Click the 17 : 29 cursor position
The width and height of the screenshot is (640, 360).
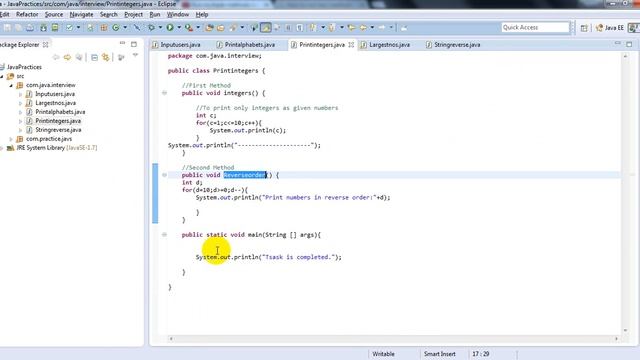tap(480, 354)
